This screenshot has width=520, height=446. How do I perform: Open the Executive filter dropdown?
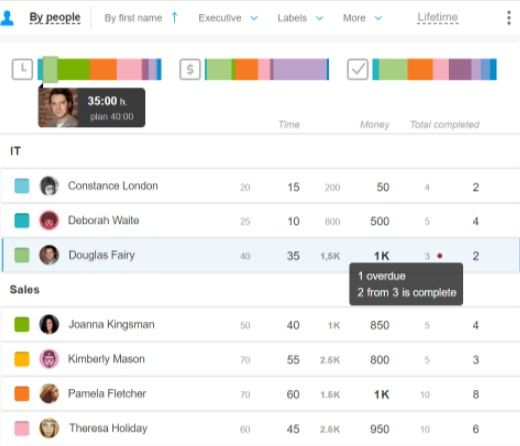pos(228,18)
